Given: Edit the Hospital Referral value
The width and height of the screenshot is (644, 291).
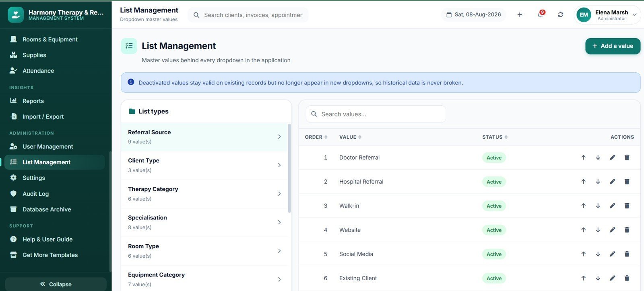Looking at the screenshot, I should [x=612, y=182].
